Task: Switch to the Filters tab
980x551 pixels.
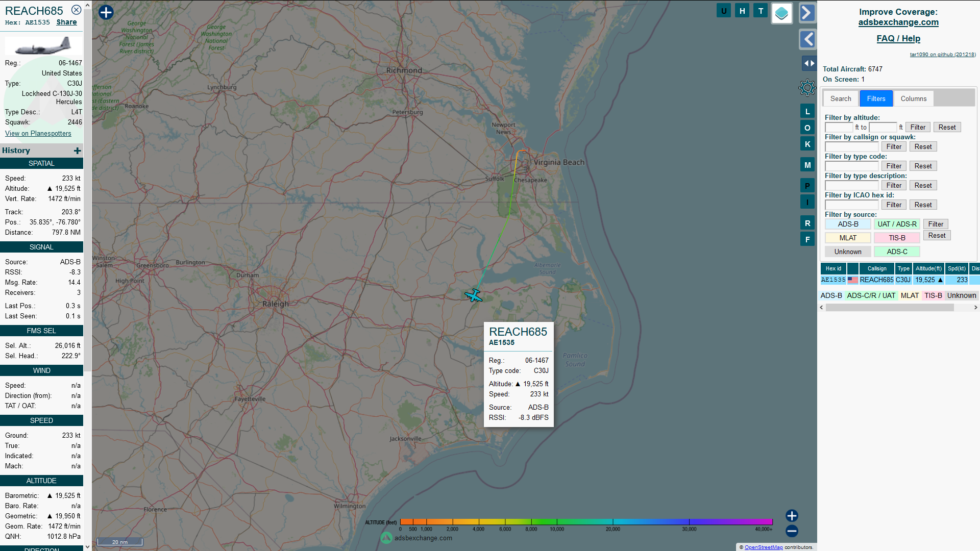Action: 876,99
